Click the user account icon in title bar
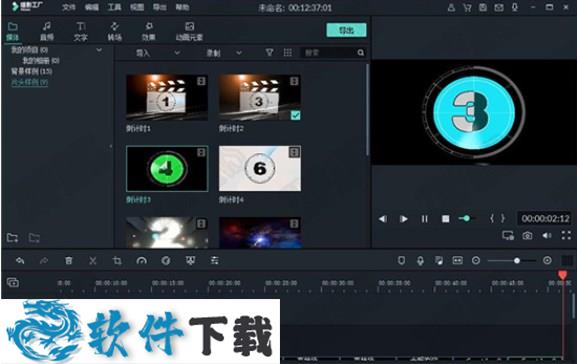 451,7
